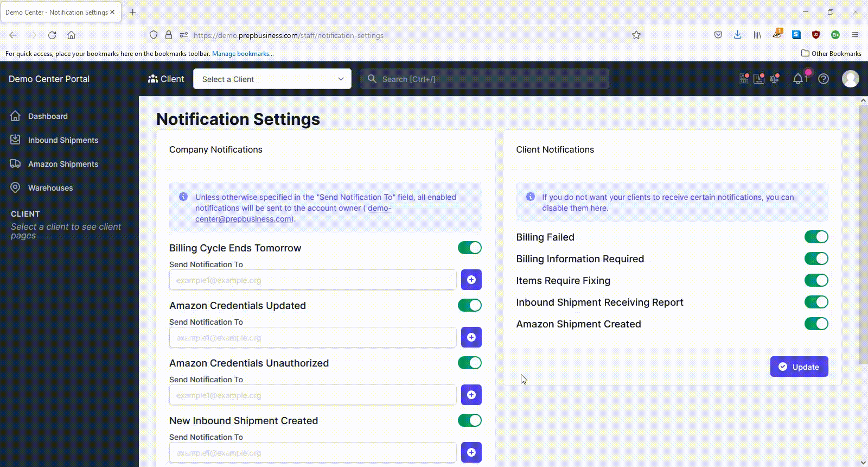This screenshot has width=868, height=467.
Task: Click the browser address bar URL
Action: (x=288, y=35)
